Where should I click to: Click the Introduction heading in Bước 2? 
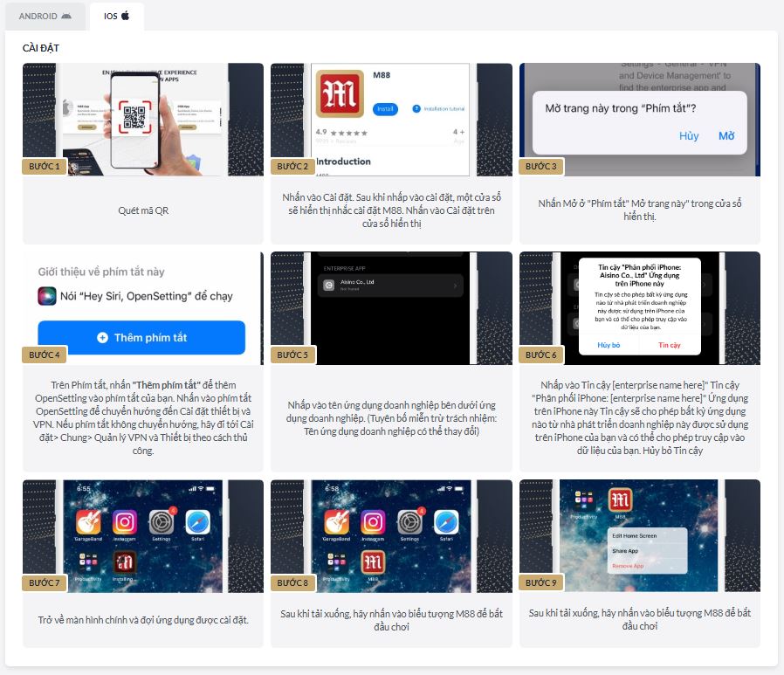(x=343, y=162)
